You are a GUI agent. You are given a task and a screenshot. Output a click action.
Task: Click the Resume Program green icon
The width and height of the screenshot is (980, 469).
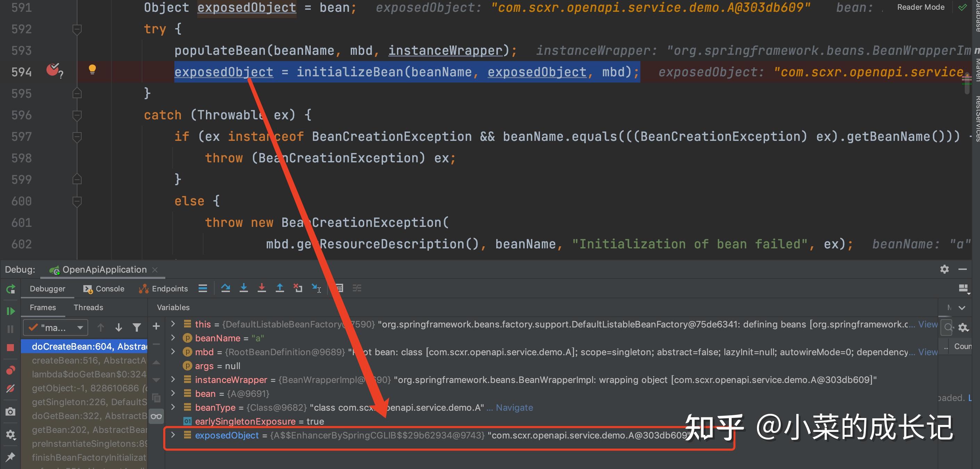click(11, 311)
